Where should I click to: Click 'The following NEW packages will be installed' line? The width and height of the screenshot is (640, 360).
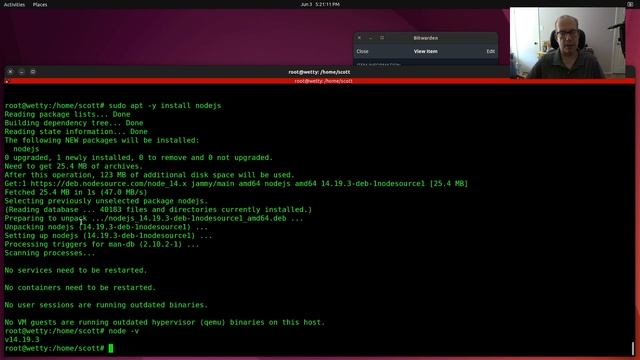102,140
